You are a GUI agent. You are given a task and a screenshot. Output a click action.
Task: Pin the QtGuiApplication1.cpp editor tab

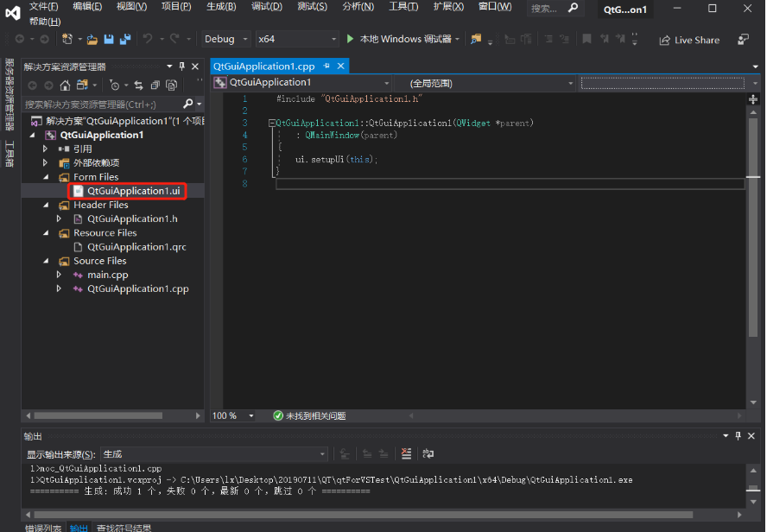(x=326, y=66)
